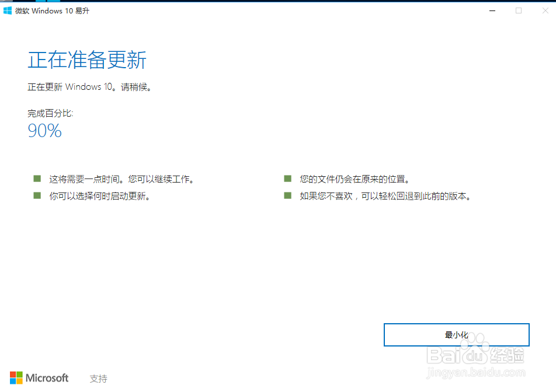
Task: Open the 支持 support link
Action: 98,379
